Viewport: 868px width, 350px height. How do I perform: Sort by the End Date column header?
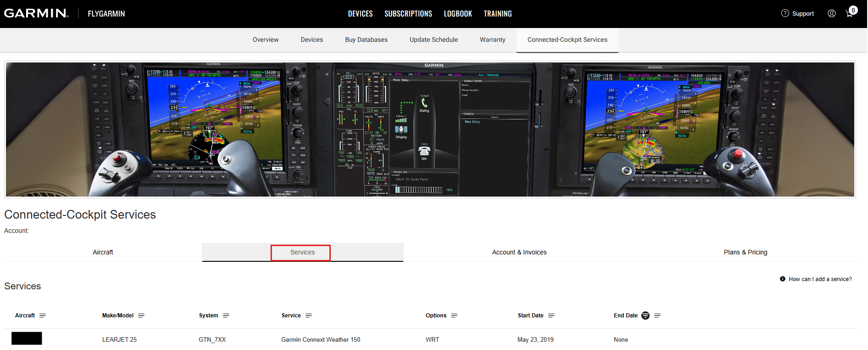pyautogui.click(x=626, y=316)
